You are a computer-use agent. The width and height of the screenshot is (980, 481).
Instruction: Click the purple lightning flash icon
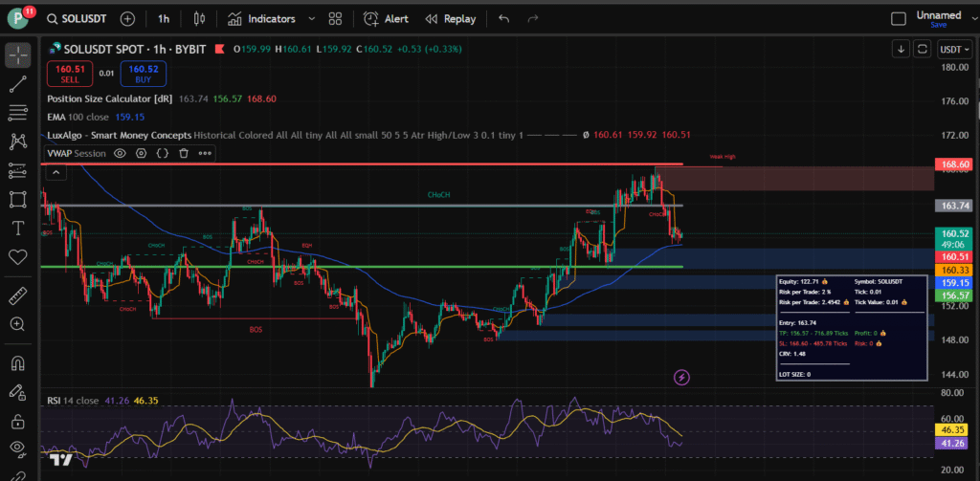pyautogui.click(x=681, y=378)
